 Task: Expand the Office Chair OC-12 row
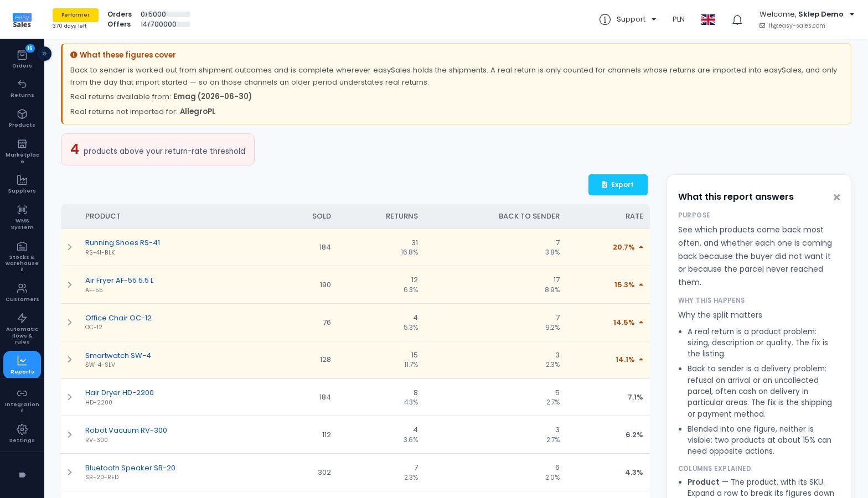pos(70,323)
